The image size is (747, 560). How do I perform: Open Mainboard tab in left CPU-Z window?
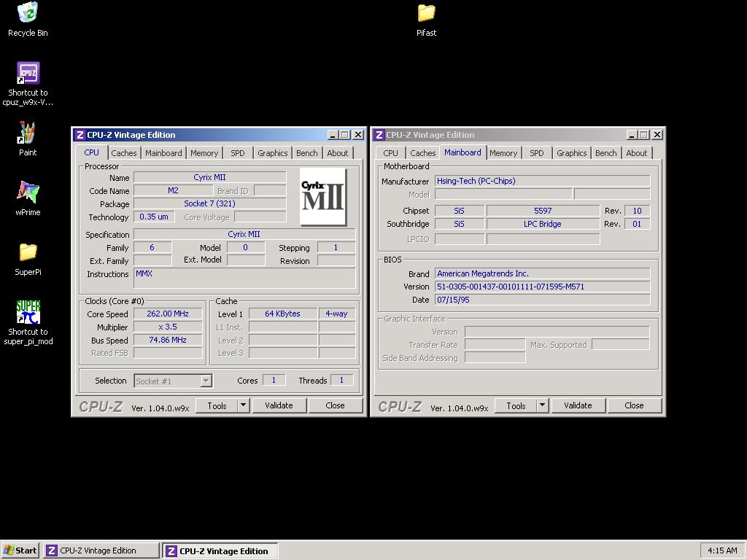point(163,153)
